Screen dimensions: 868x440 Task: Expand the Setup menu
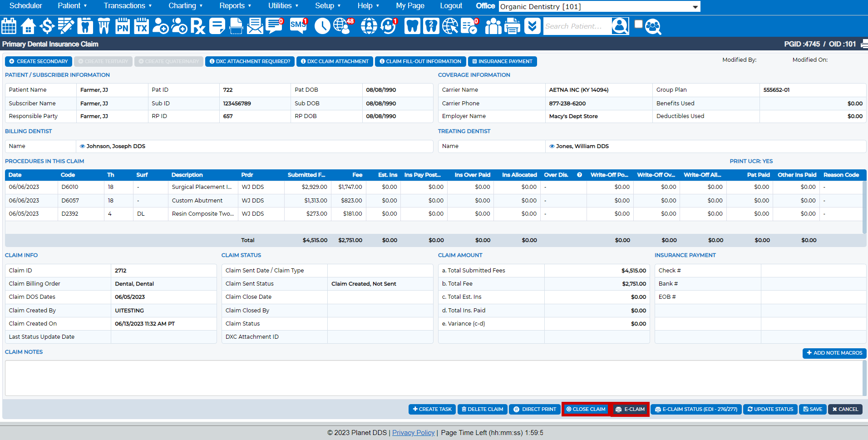click(x=328, y=5)
